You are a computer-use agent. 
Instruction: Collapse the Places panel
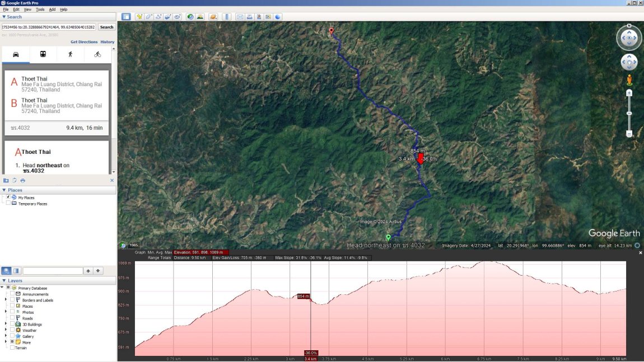click(6, 190)
